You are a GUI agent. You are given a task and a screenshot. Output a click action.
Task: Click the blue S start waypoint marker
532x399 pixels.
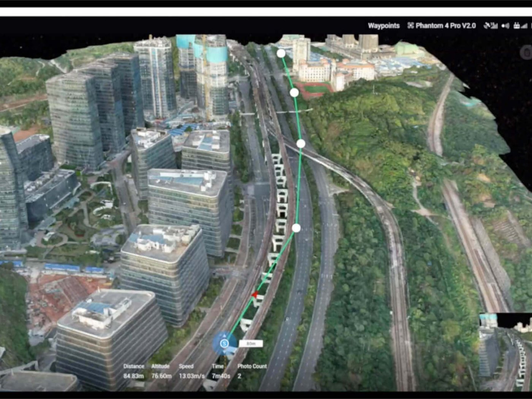[224, 344]
